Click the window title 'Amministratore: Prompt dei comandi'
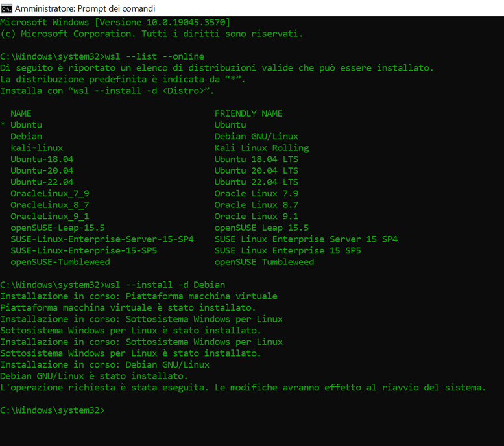 [85, 8]
